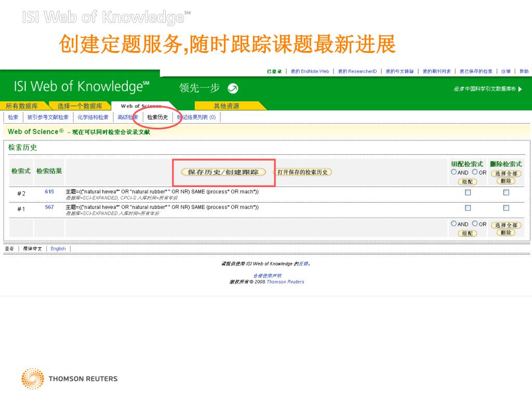Switch language to English
The height and width of the screenshot is (399, 532).
coord(58,249)
